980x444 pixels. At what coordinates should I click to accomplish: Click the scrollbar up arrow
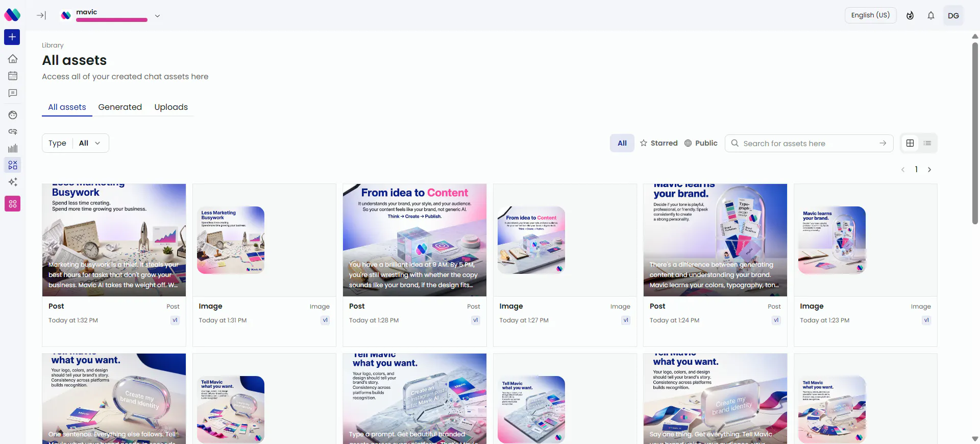[975, 36]
